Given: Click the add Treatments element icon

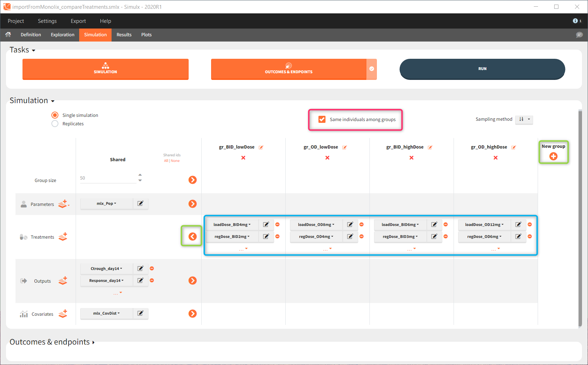Looking at the screenshot, I should (63, 237).
